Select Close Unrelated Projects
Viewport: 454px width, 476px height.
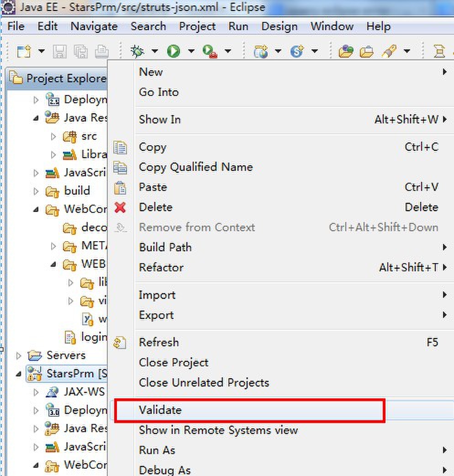[280, 383]
